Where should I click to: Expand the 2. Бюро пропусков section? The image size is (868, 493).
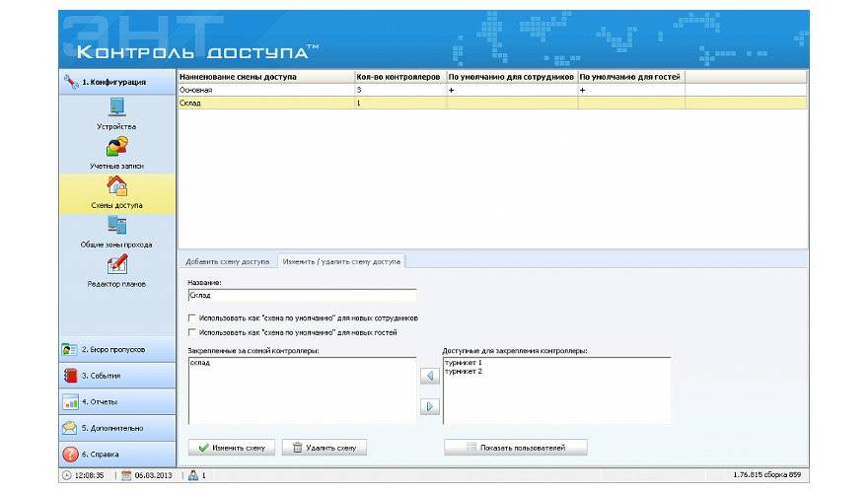(x=117, y=349)
